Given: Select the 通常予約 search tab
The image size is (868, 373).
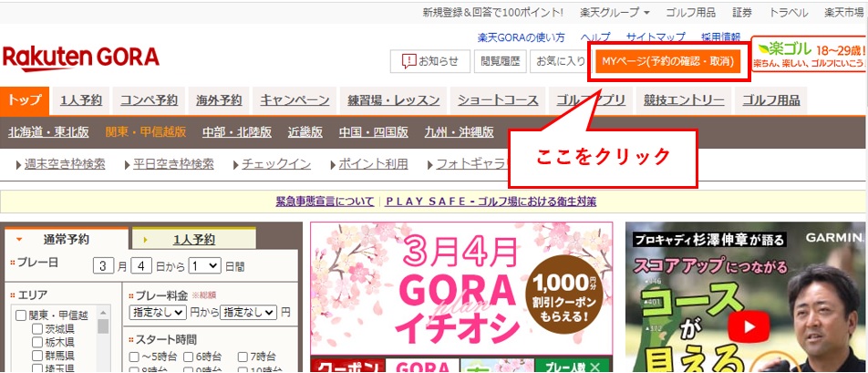Looking at the screenshot, I should (x=67, y=239).
